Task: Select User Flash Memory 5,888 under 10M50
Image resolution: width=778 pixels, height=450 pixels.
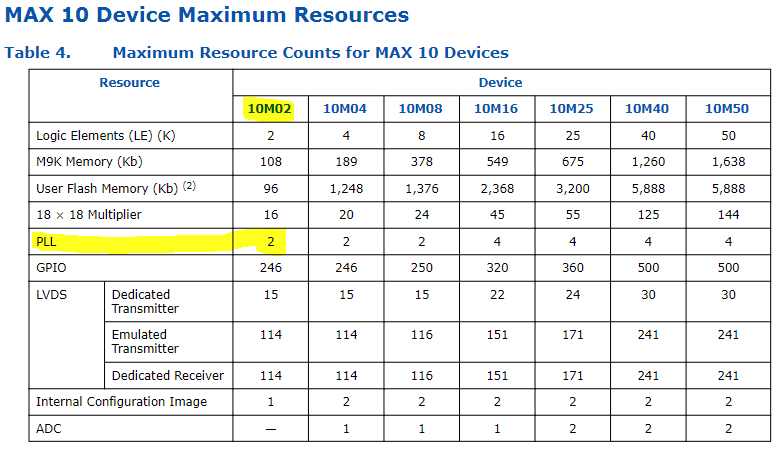Action: pyautogui.click(x=728, y=189)
